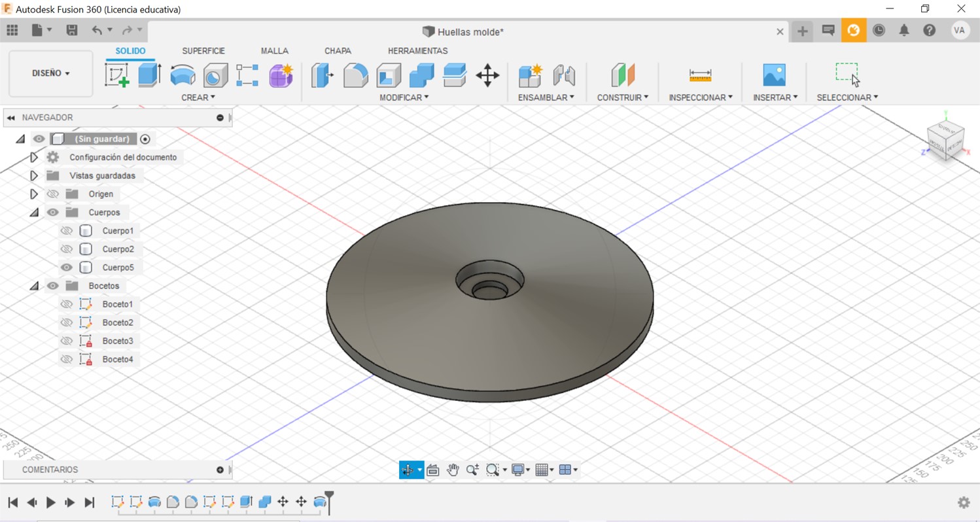Show Boceto3 sketch

tap(66, 341)
